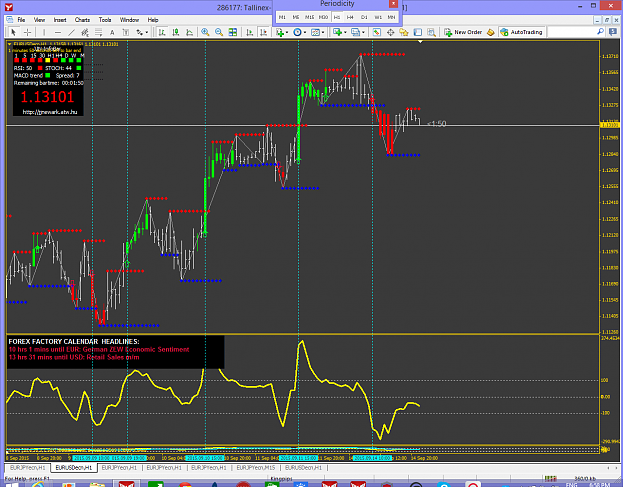The image size is (625, 487).
Task: Open the Navigator star-folder icon
Action: (404, 32)
